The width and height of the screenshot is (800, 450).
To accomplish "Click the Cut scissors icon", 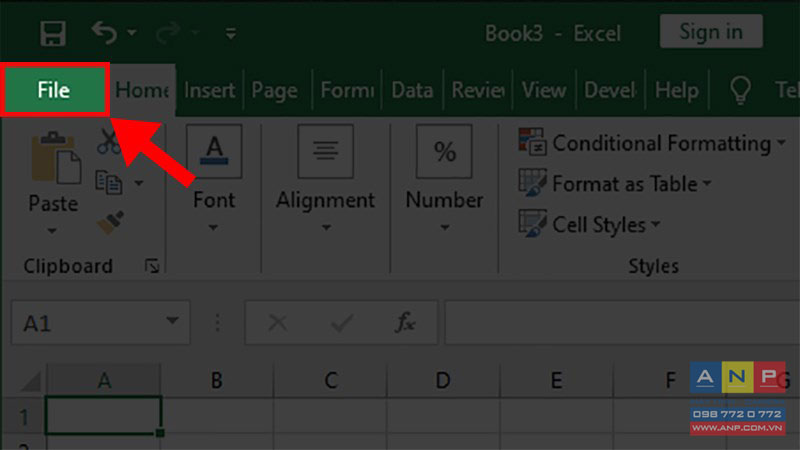I will pos(110,141).
